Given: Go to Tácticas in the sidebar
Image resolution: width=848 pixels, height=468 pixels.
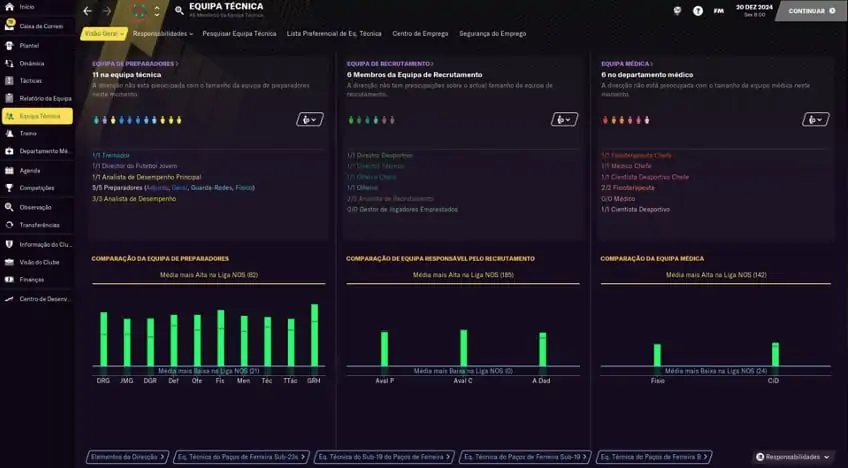Looking at the screenshot, I should pyautogui.click(x=31, y=80).
